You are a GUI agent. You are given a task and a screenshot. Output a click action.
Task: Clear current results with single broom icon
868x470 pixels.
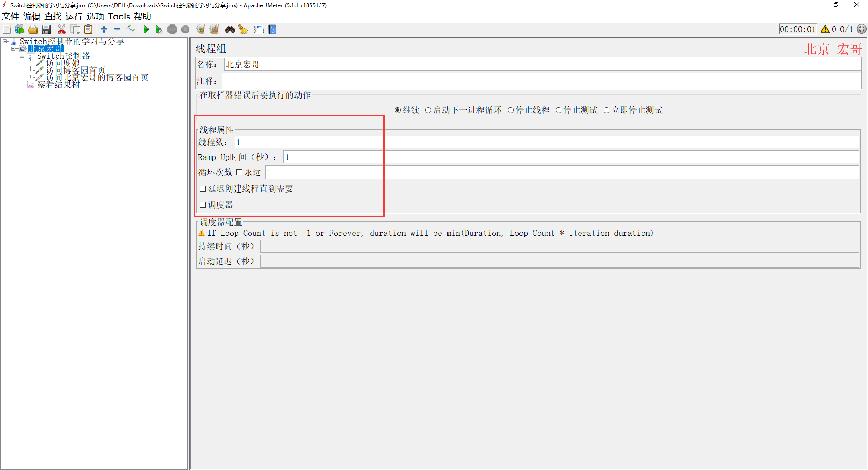tap(201, 29)
